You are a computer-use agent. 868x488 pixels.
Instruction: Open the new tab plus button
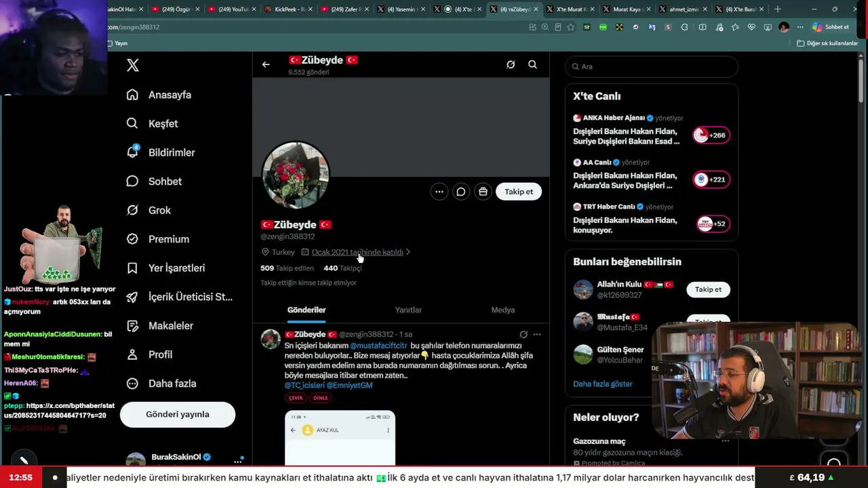(x=778, y=9)
